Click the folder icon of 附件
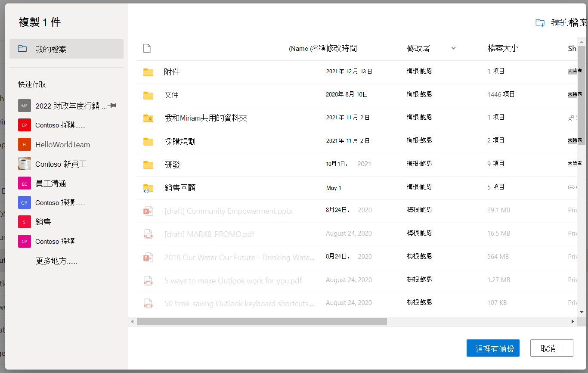 click(148, 72)
